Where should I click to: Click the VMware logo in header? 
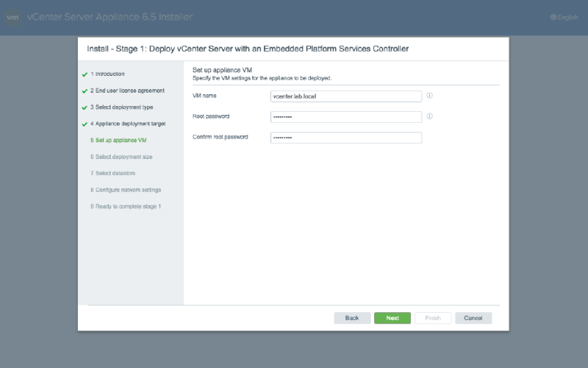pyautogui.click(x=12, y=17)
